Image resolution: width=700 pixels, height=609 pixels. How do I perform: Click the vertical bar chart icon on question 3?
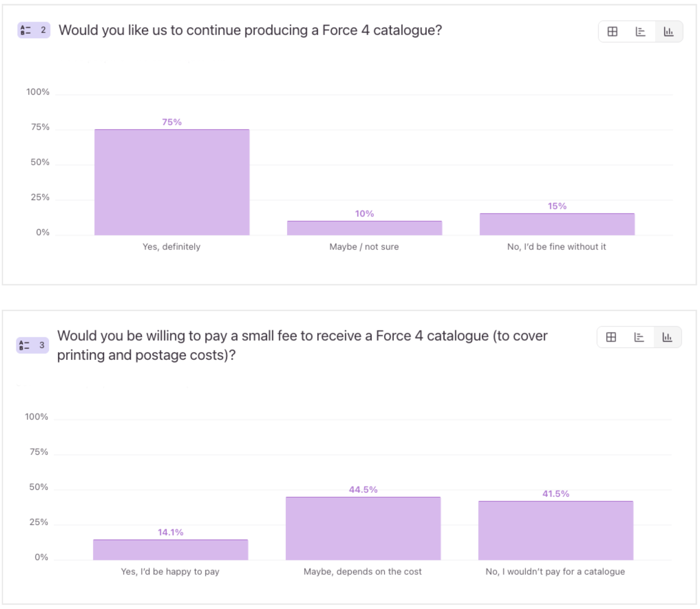(x=668, y=336)
